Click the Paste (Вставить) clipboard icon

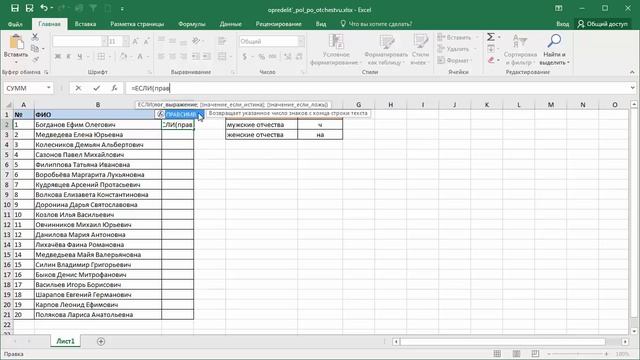[16, 42]
